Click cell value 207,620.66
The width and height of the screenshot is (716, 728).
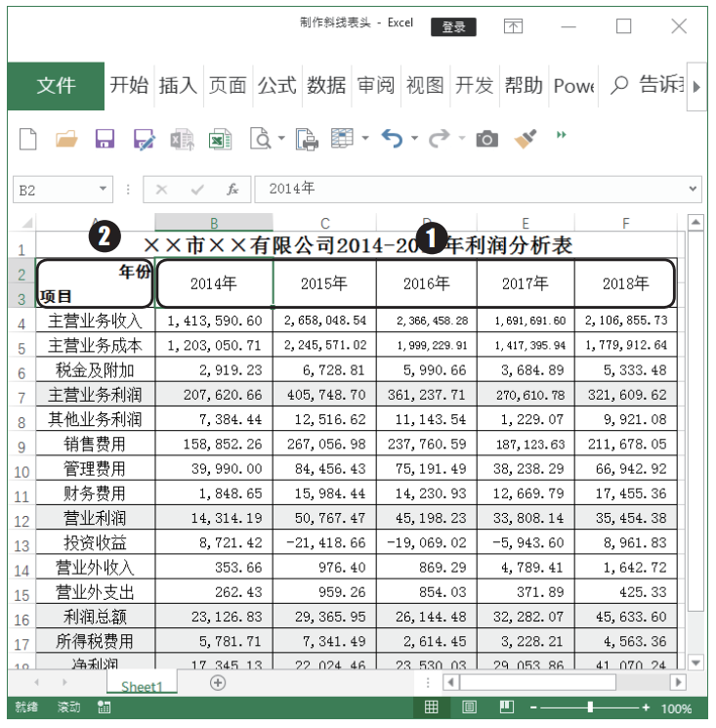[x=214, y=395]
